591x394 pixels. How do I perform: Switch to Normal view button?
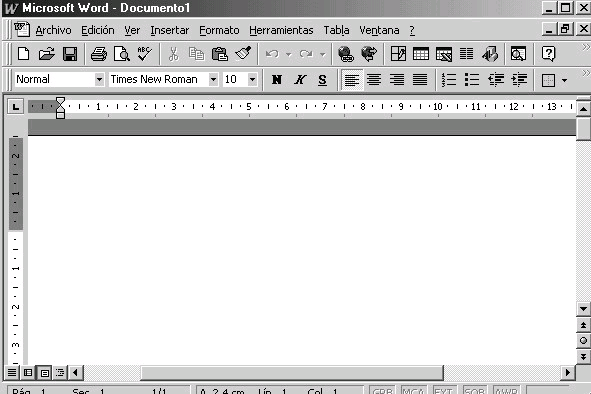tap(12, 373)
